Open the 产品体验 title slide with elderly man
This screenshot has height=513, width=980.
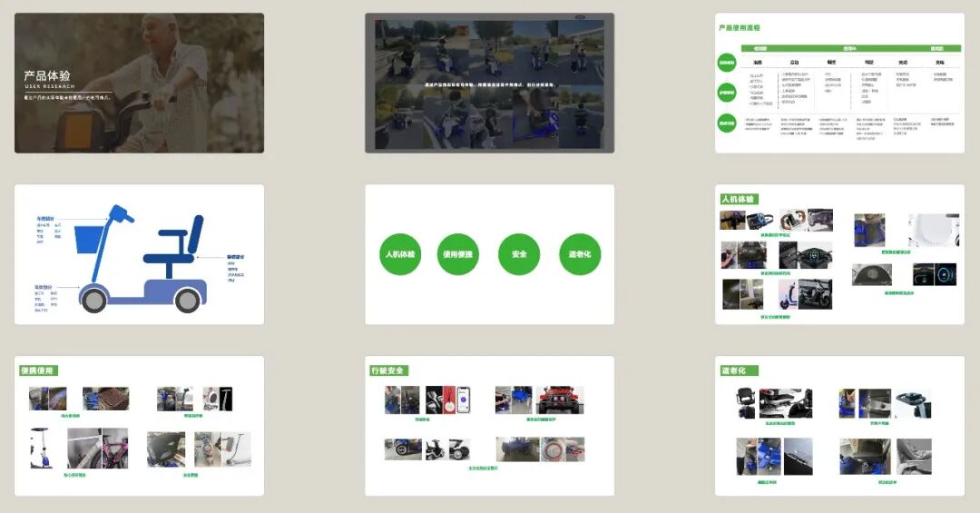[x=140, y=83]
